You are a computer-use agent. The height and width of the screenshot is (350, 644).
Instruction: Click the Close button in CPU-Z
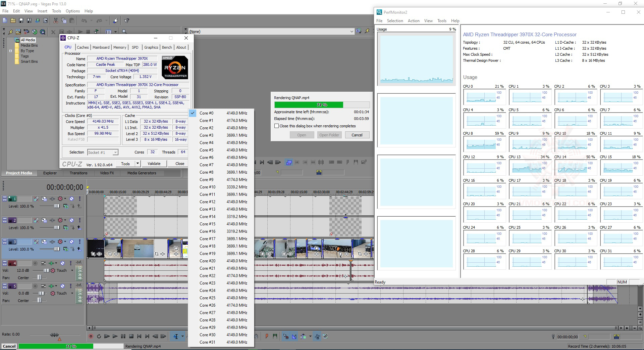[180, 164]
